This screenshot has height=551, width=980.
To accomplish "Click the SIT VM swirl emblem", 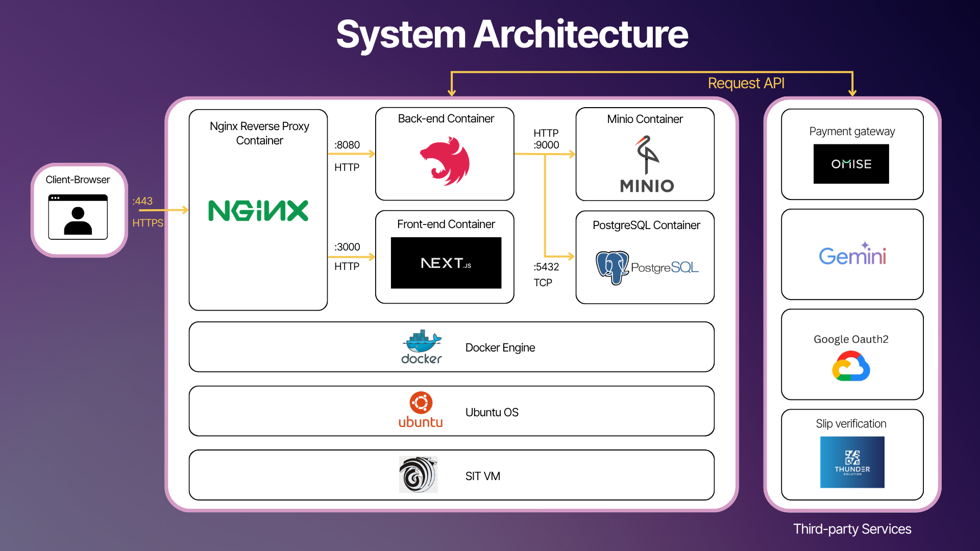I will pos(418,474).
